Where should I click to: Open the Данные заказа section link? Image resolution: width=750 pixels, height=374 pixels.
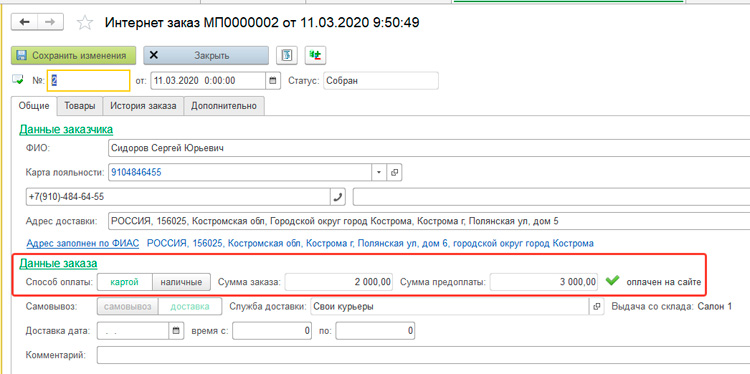point(58,263)
